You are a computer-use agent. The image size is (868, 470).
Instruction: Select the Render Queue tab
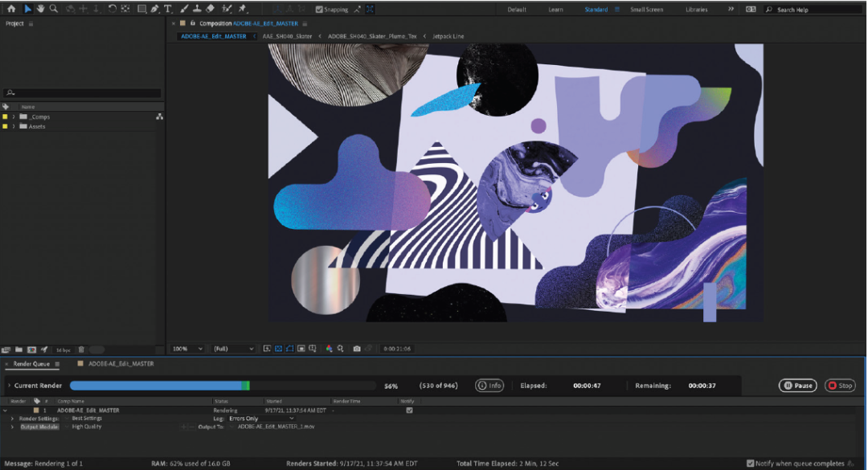coord(31,364)
